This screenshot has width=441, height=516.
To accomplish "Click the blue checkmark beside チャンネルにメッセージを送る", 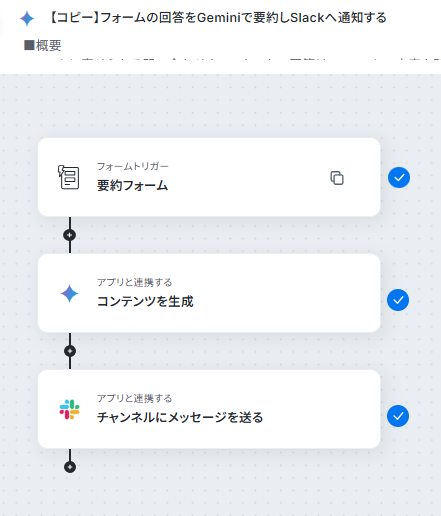I will click(x=398, y=416).
